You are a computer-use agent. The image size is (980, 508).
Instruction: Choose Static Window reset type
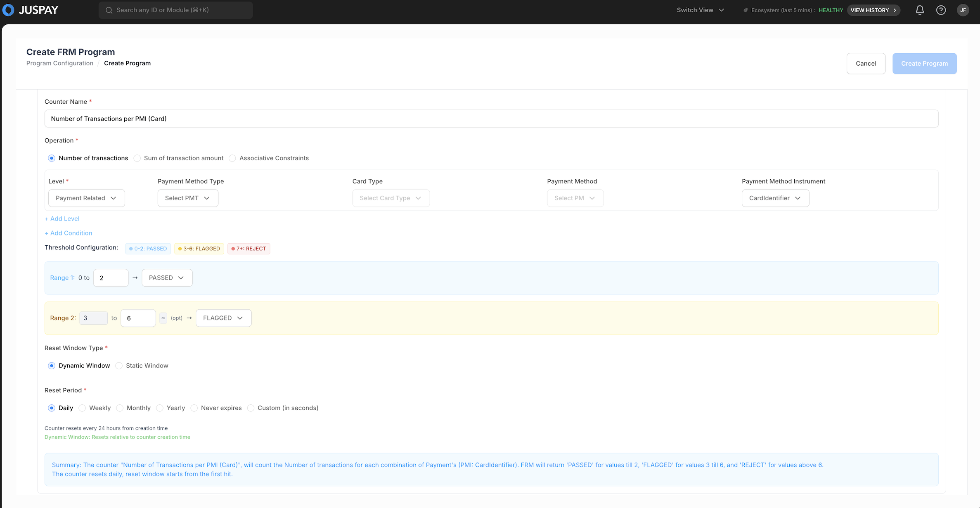pos(119,366)
